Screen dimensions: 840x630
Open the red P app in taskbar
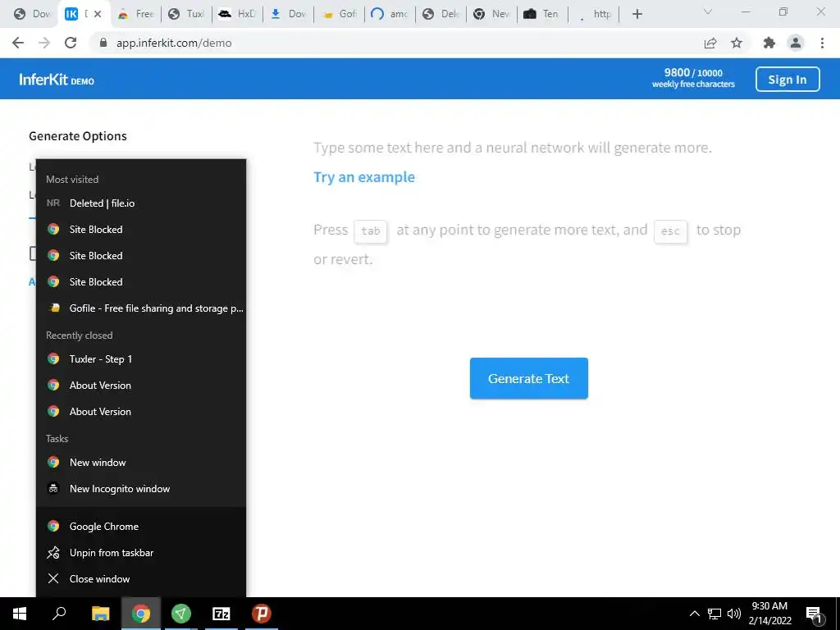coord(262,614)
